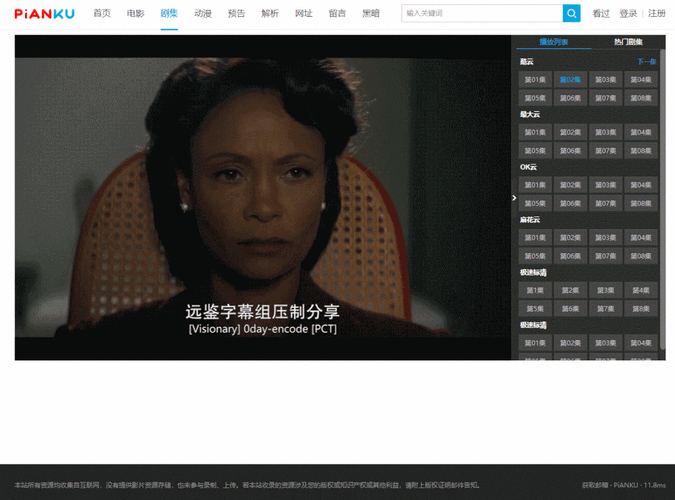
Task: Play 第4集 under 极速标清
Action: [641, 290]
